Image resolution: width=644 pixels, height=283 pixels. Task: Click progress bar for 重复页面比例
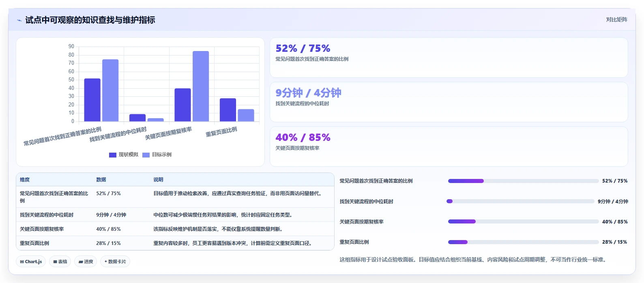(523, 242)
